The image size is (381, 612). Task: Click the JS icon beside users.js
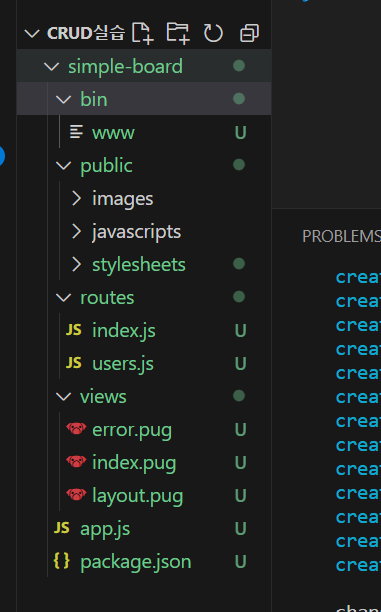coord(74,363)
